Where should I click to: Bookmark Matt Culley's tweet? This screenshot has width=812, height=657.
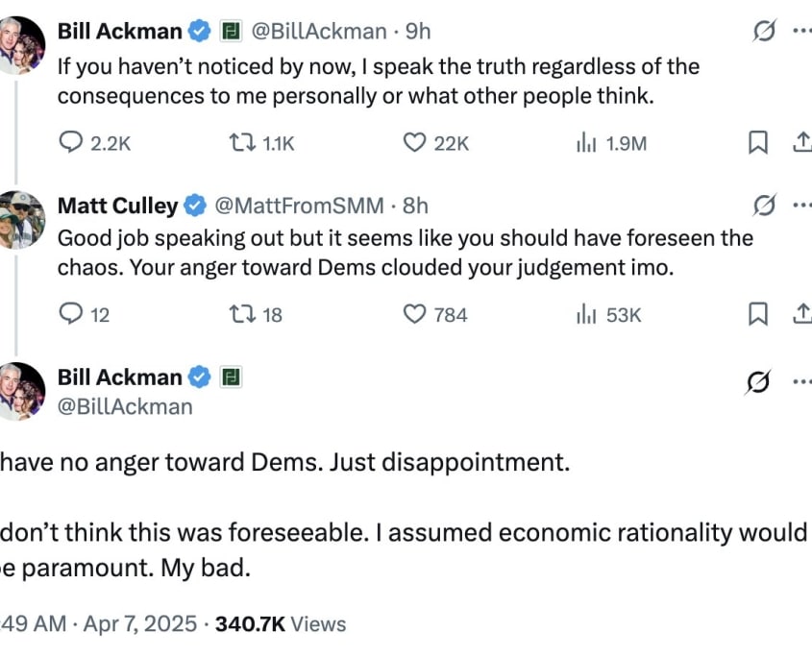click(x=758, y=314)
